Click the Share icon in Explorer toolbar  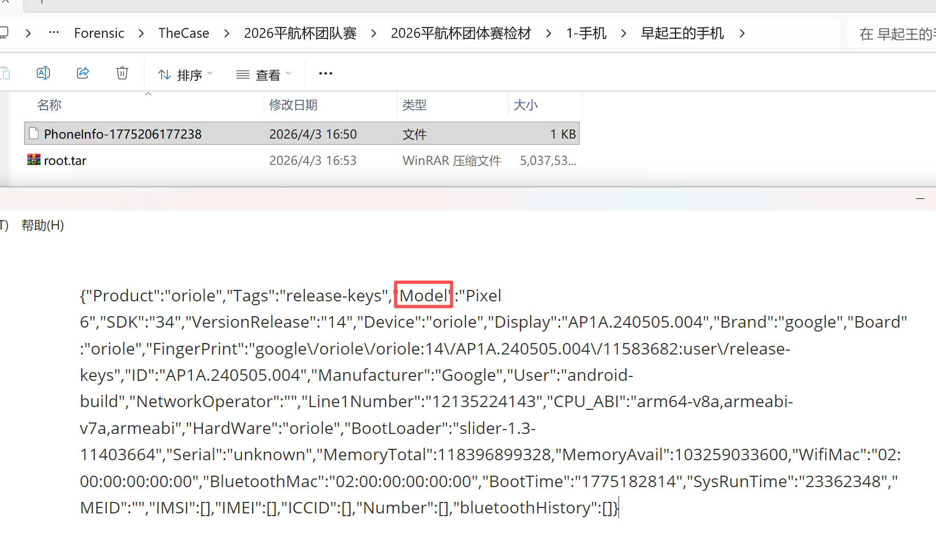(83, 73)
